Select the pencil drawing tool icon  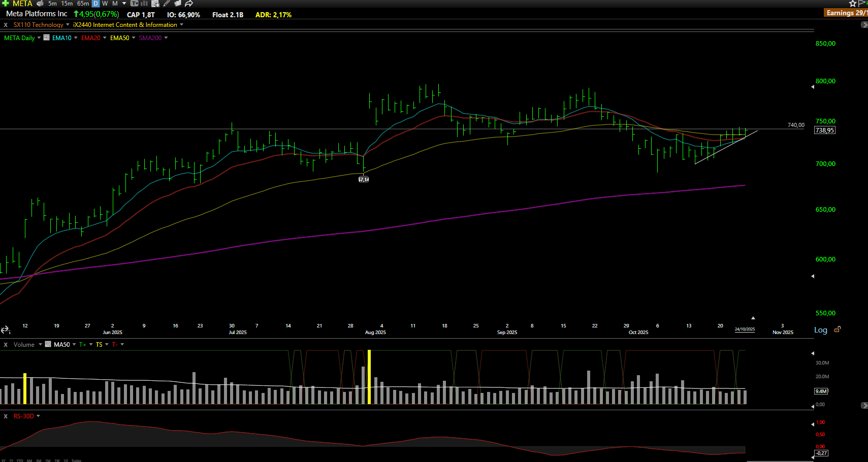pyautogui.click(x=167, y=3)
